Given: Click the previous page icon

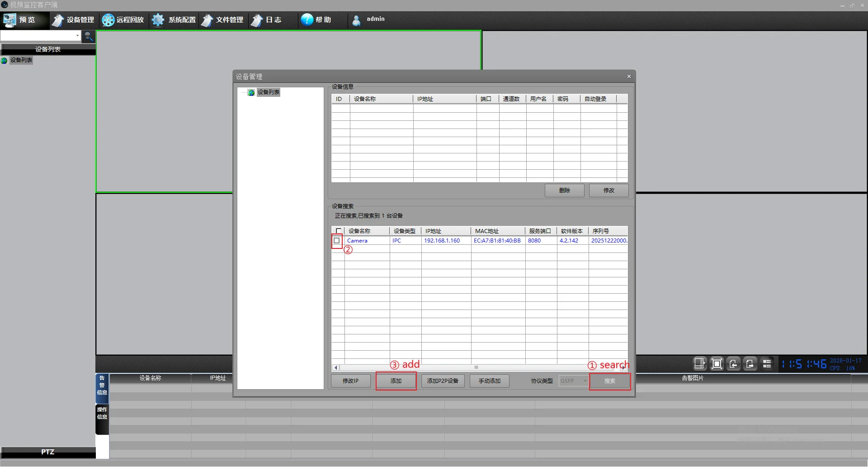Looking at the screenshot, I should (x=733, y=364).
